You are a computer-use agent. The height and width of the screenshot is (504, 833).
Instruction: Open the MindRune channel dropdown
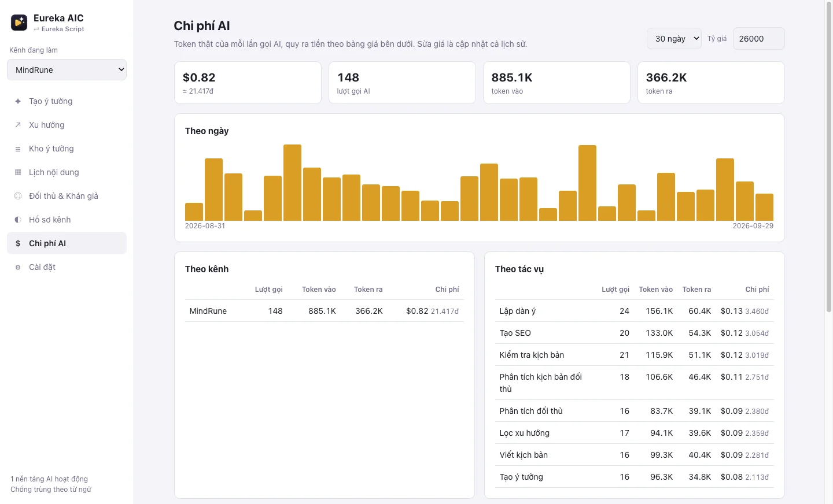[67, 70]
